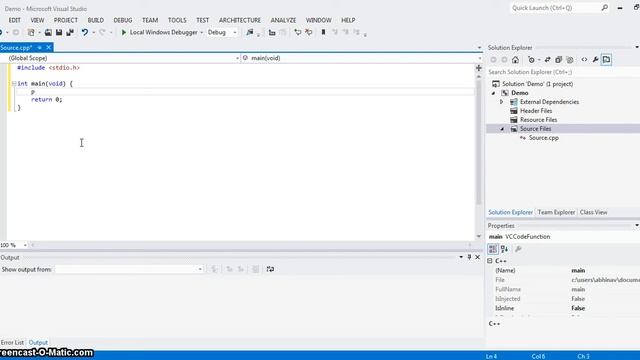Click the Find in Files toolbar icon
The width and height of the screenshot is (640, 360).
249,32
